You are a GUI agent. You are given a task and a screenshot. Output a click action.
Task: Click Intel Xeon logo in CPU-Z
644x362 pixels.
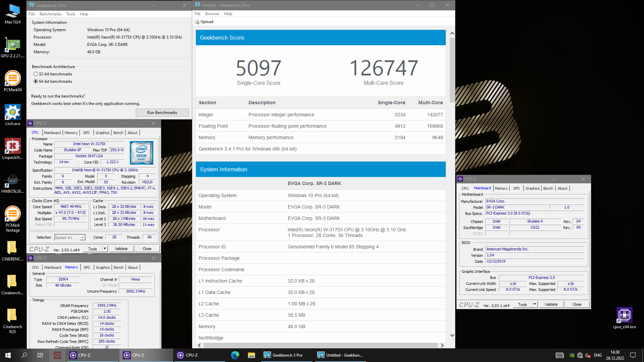pyautogui.click(x=142, y=153)
